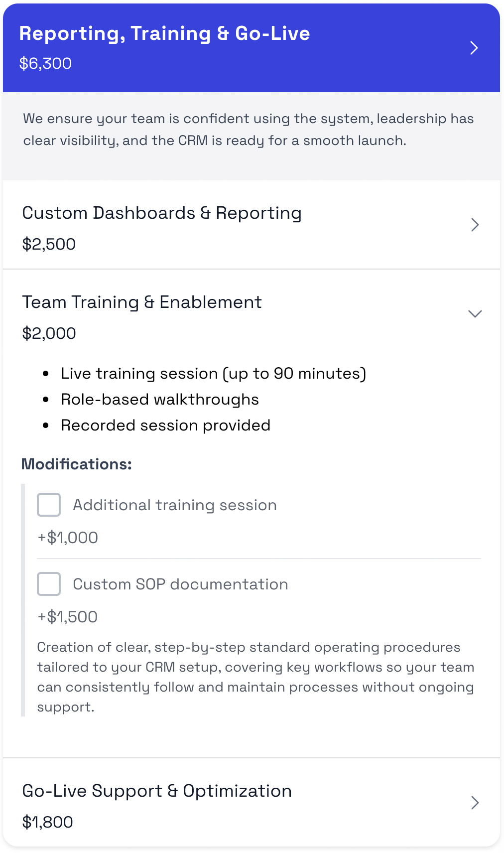The width and height of the screenshot is (504, 853).
Task: Click the $6,300 section total price
Action: [45, 64]
